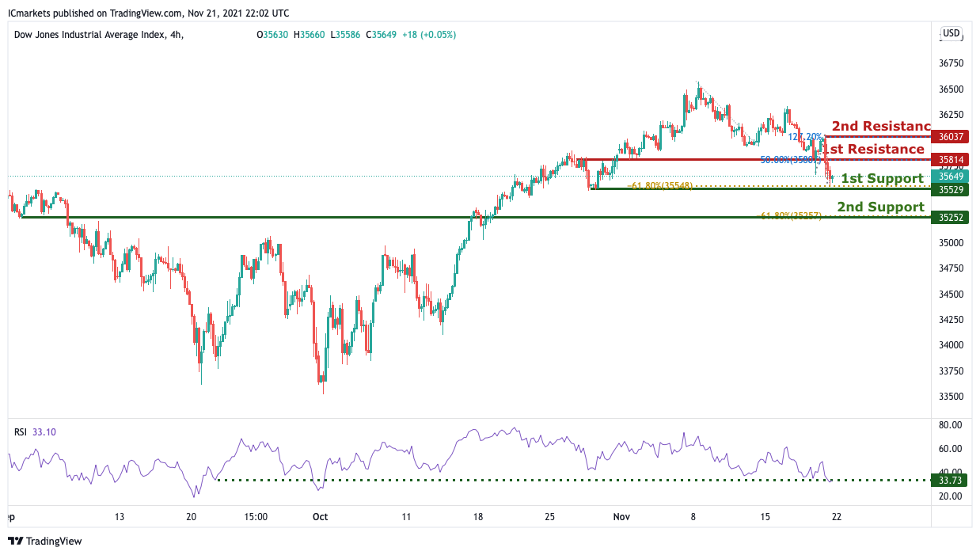Viewport: 980px width, 555px height.
Task: Click the 15:00 time axis label
Action: point(256,517)
